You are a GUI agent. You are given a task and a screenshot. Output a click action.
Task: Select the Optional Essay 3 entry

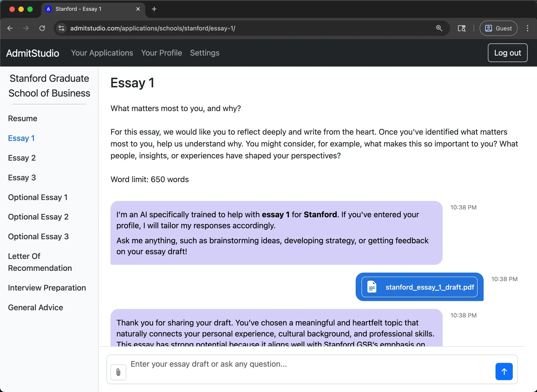pyautogui.click(x=38, y=236)
